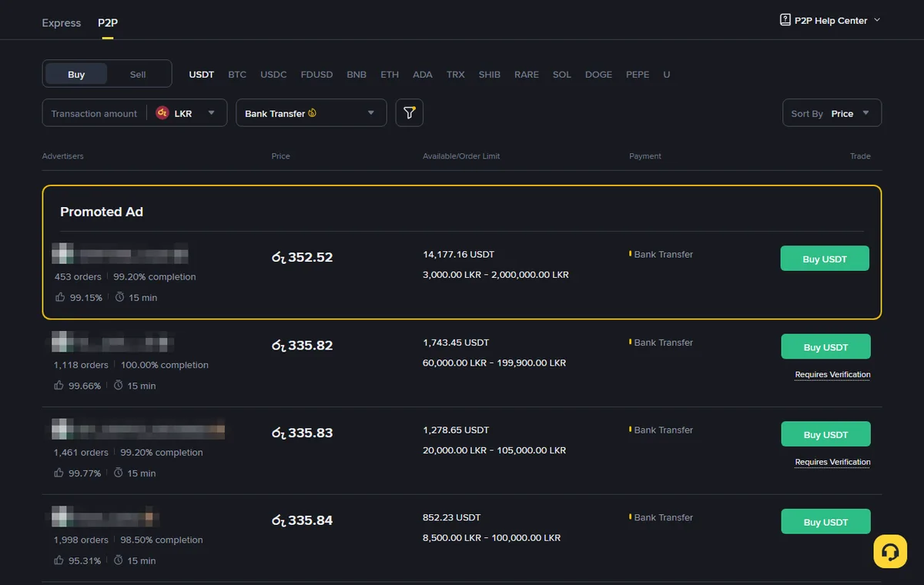Buy USDT from the promoted ad at 352.52
Image resolution: width=924 pixels, height=585 pixels.
[825, 259]
